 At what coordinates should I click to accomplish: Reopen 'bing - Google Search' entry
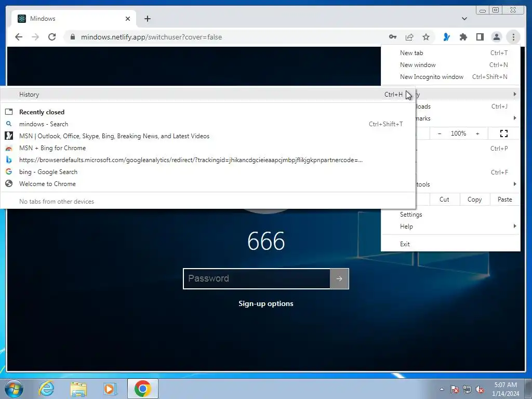pos(208,171)
